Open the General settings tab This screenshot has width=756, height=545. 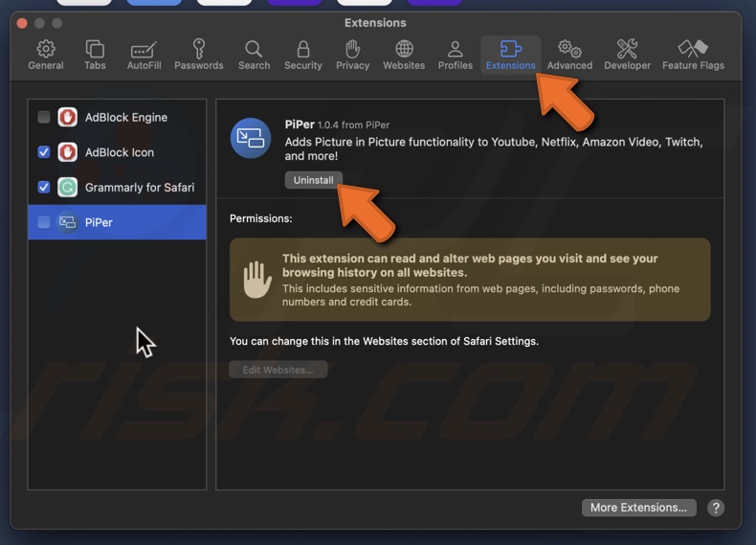point(46,55)
